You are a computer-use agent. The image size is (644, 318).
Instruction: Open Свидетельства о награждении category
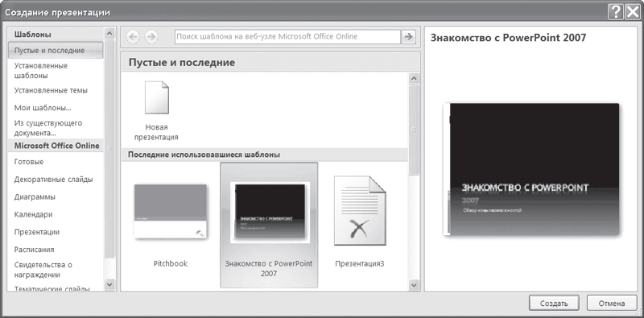[x=43, y=270]
